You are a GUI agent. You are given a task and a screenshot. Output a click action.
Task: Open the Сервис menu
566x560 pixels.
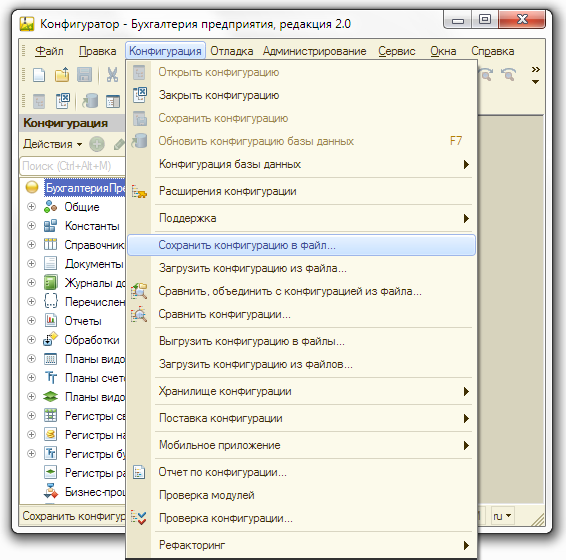click(397, 51)
